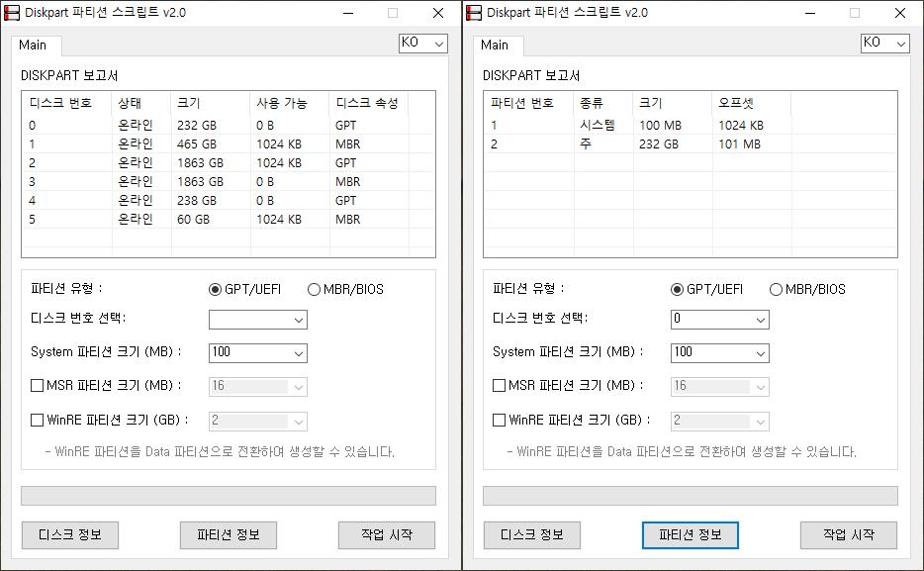924x571 pixels.
Task: Click 디스크 정보 button in left window
Action: click(x=70, y=535)
